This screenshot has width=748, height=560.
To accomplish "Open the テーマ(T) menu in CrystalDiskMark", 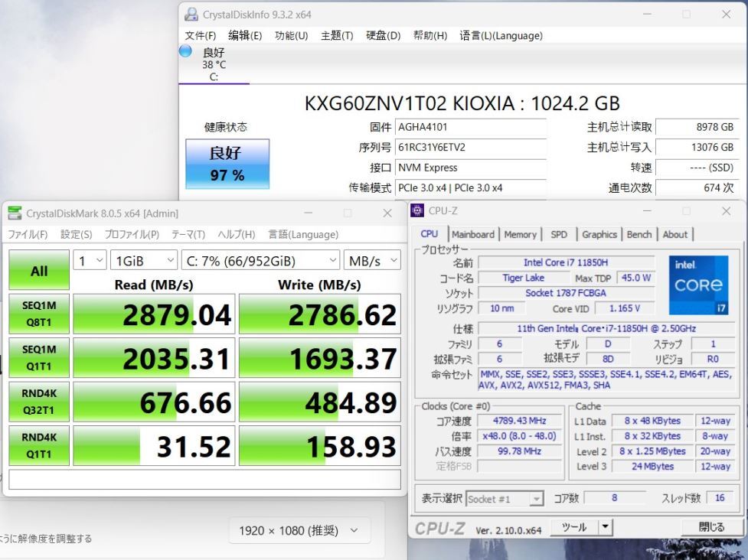I will [x=188, y=235].
